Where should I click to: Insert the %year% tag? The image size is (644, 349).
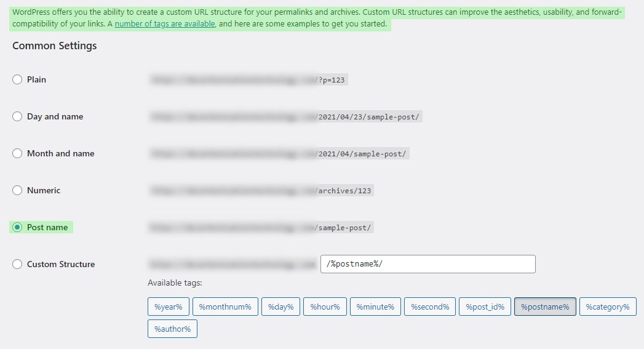pyautogui.click(x=169, y=307)
